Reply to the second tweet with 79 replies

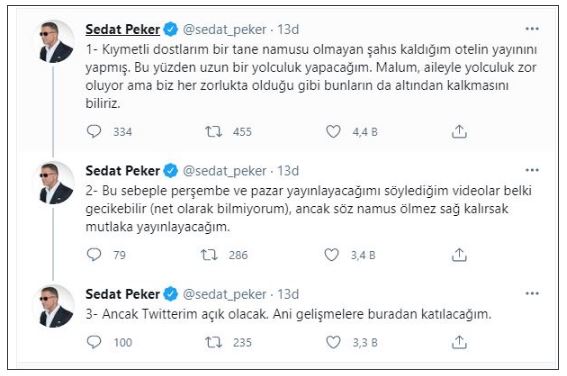94,255
